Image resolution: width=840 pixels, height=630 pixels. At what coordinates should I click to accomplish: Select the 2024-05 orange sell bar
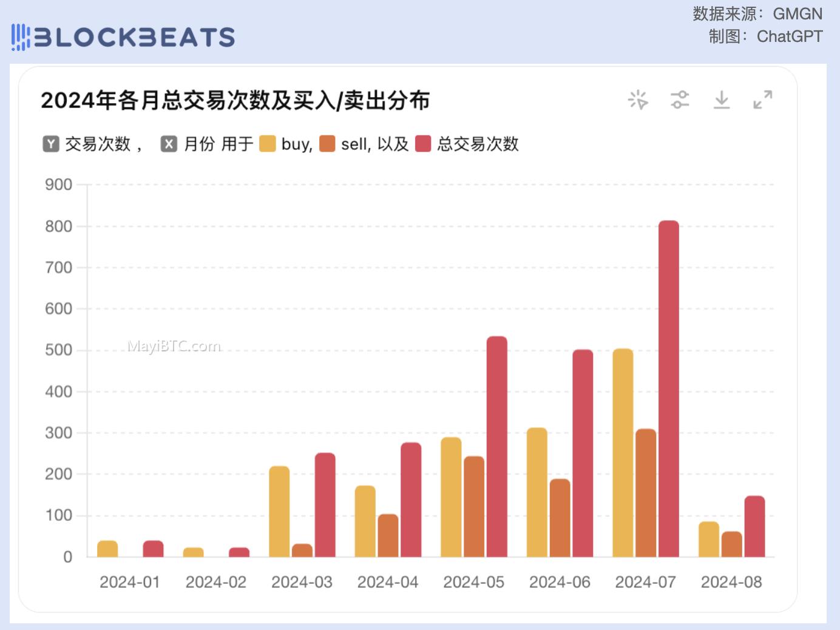[x=474, y=506]
